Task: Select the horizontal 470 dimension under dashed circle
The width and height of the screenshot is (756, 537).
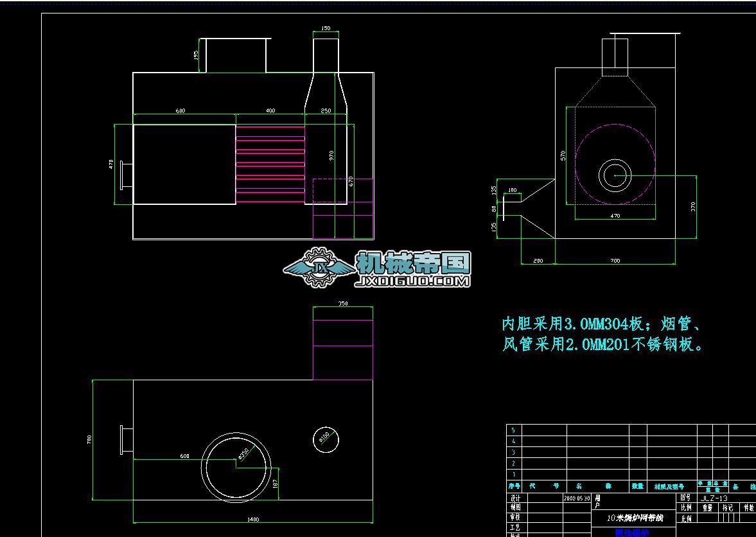Action: (x=615, y=216)
